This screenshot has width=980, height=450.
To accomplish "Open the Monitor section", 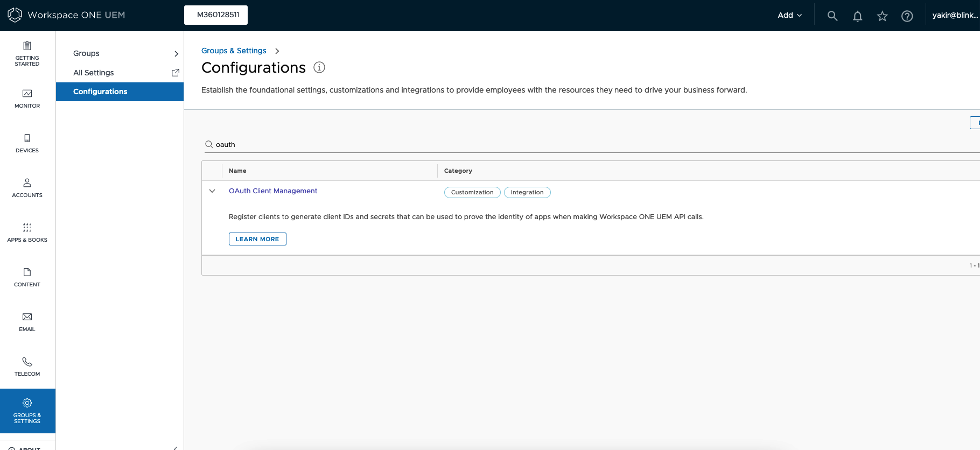I will coord(27,99).
